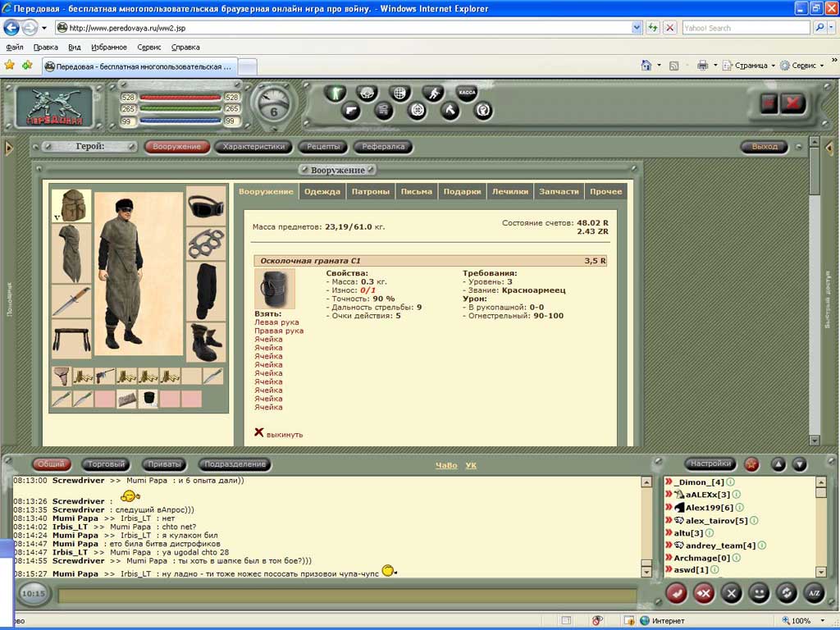Click the crosshair wreath icon
This screenshot has width=840, height=630.
(x=417, y=111)
